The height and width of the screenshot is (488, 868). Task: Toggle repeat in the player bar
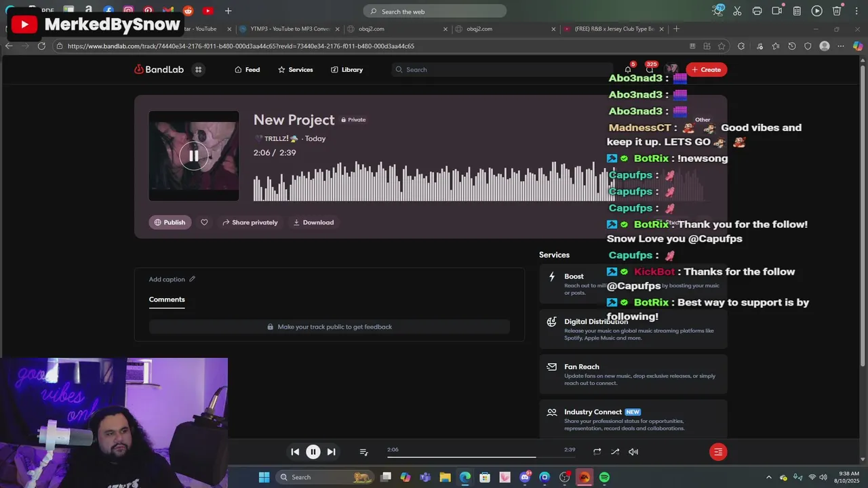pyautogui.click(x=597, y=452)
